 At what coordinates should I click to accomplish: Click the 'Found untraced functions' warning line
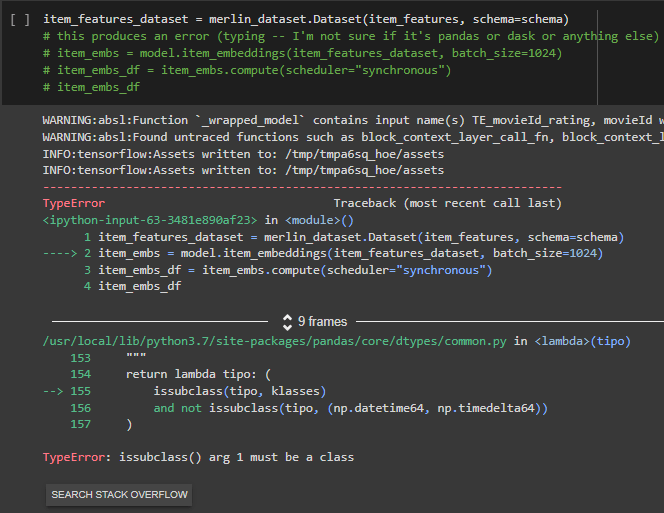(350, 137)
